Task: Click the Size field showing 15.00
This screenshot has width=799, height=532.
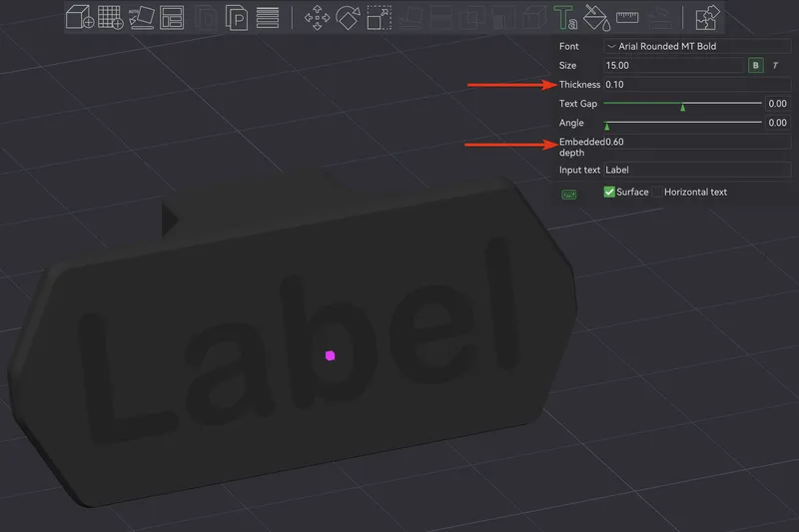Action: 674,65
